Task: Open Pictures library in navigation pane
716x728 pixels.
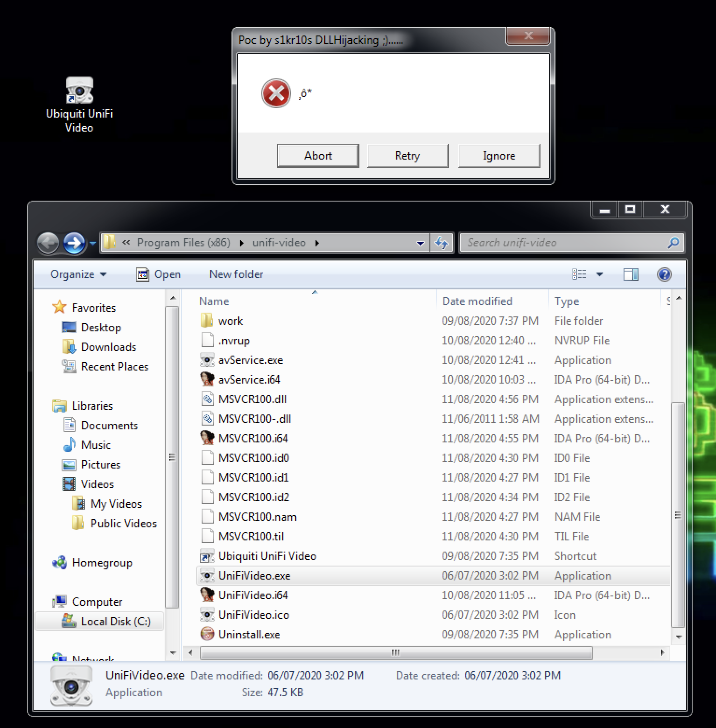Action: [91, 464]
